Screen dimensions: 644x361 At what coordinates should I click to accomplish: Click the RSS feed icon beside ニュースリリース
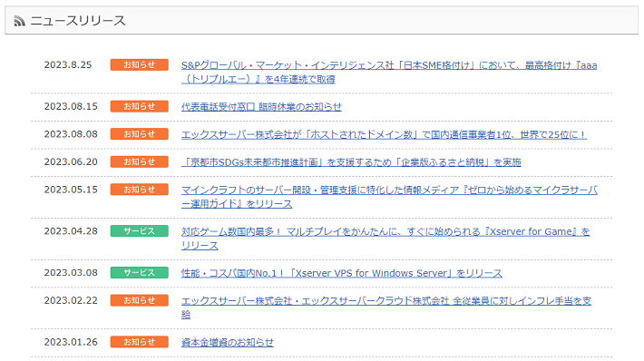point(19,21)
